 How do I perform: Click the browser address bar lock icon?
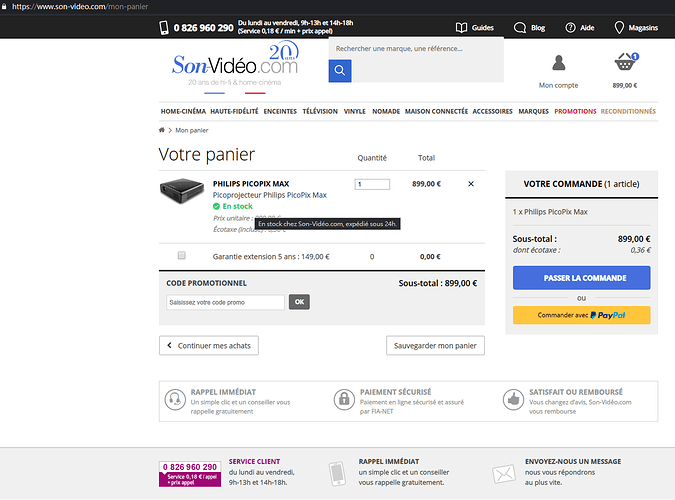point(4,6)
